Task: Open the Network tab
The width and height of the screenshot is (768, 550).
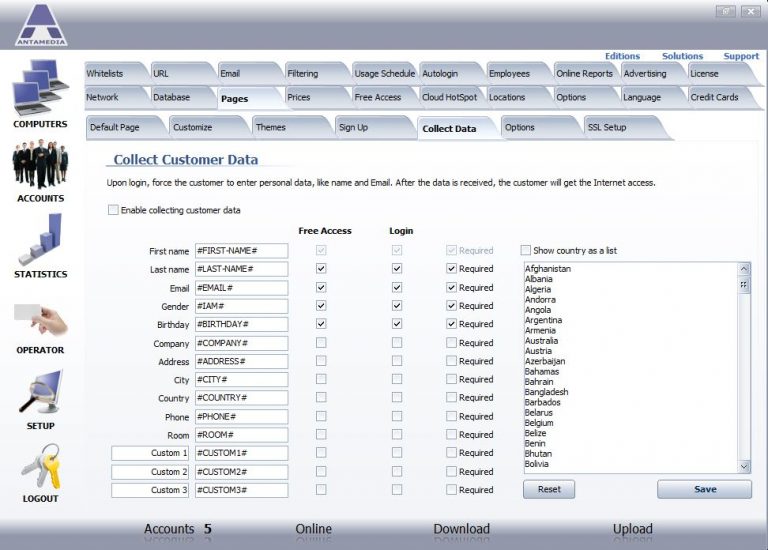Action: click(x=113, y=97)
